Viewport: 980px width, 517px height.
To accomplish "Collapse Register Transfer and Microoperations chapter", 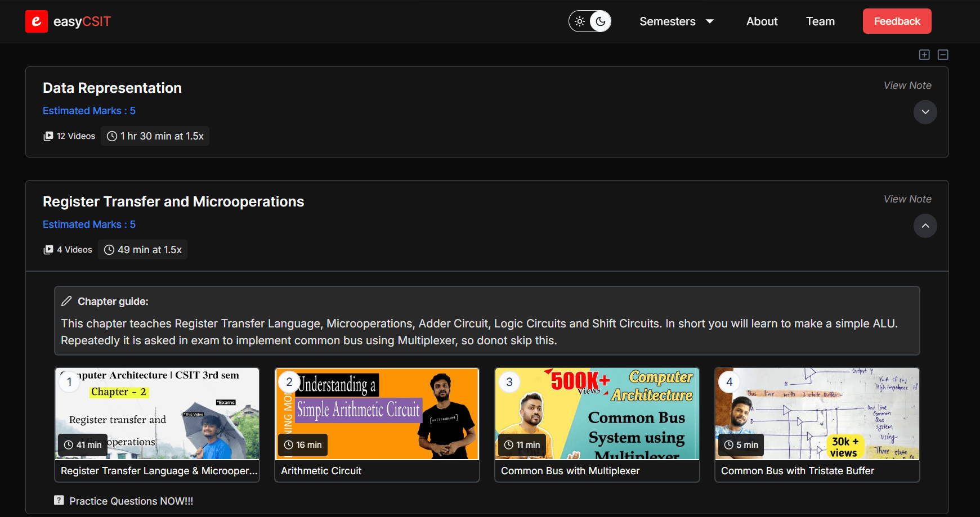I will [x=925, y=226].
